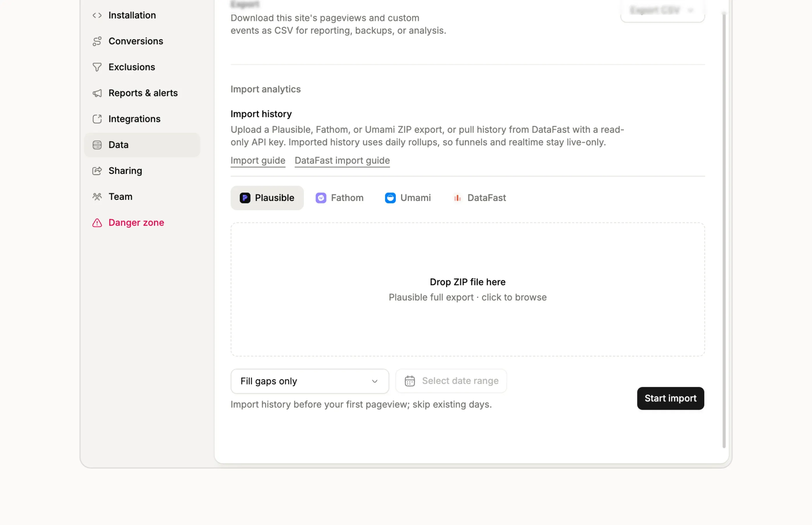Viewport: 812px width, 525px height.
Task: Open the Select date range picker
Action: (451, 381)
